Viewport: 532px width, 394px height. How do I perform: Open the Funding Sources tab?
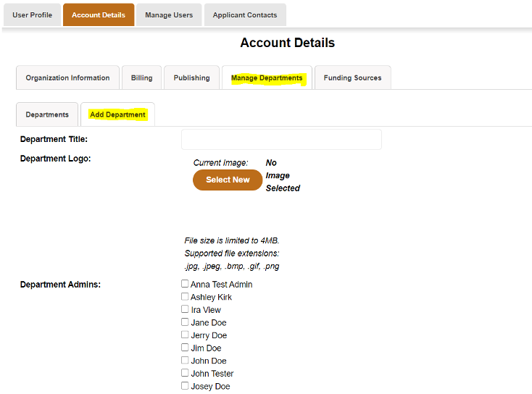pos(352,77)
